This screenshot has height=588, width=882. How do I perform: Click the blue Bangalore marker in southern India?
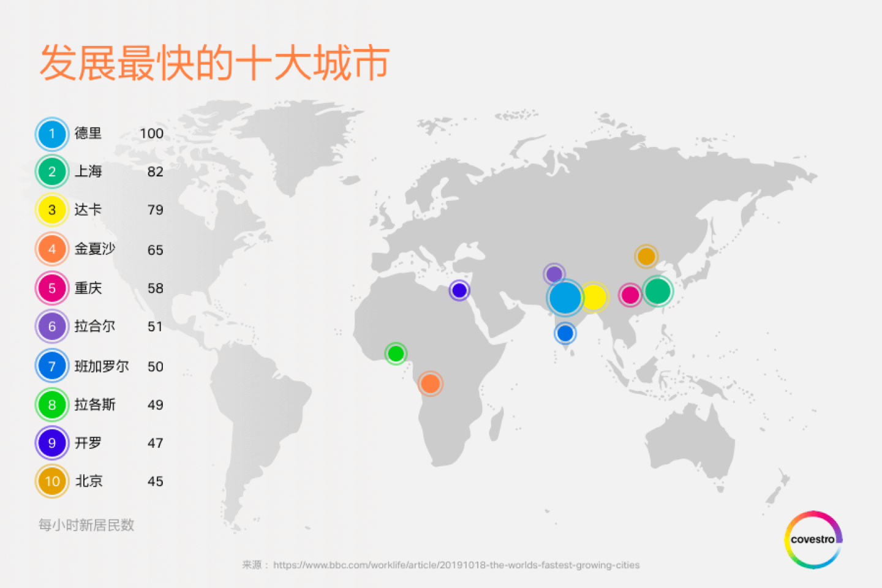pos(565,333)
